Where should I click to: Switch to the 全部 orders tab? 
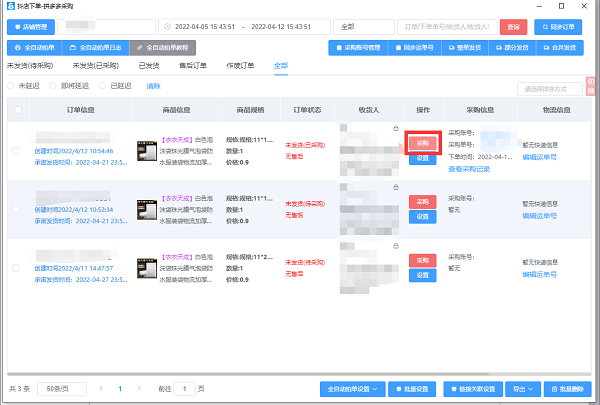[x=281, y=65]
